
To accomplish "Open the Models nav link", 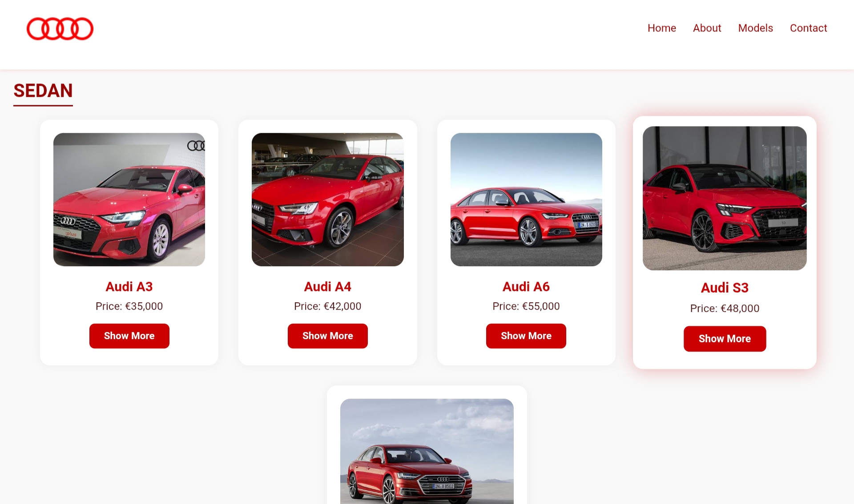I will pos(755,28).
